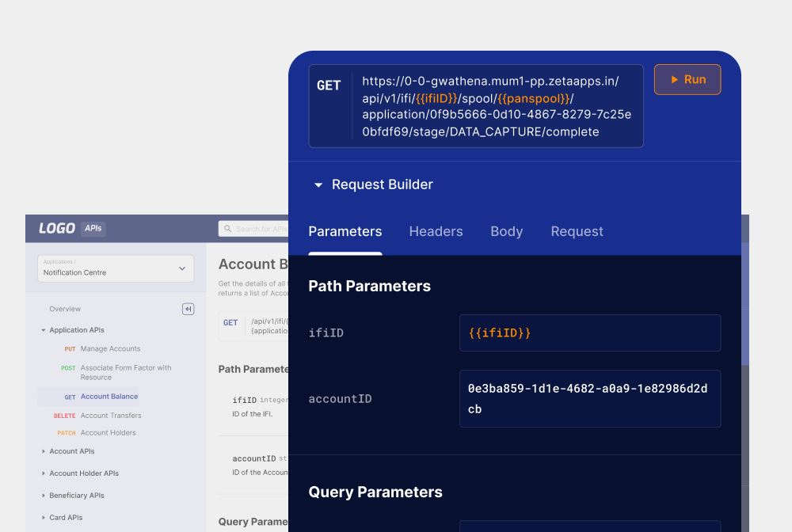Viewport: 792px width, 532px height.
Task: Switch to the Body tab
Action: coord(506,231)
